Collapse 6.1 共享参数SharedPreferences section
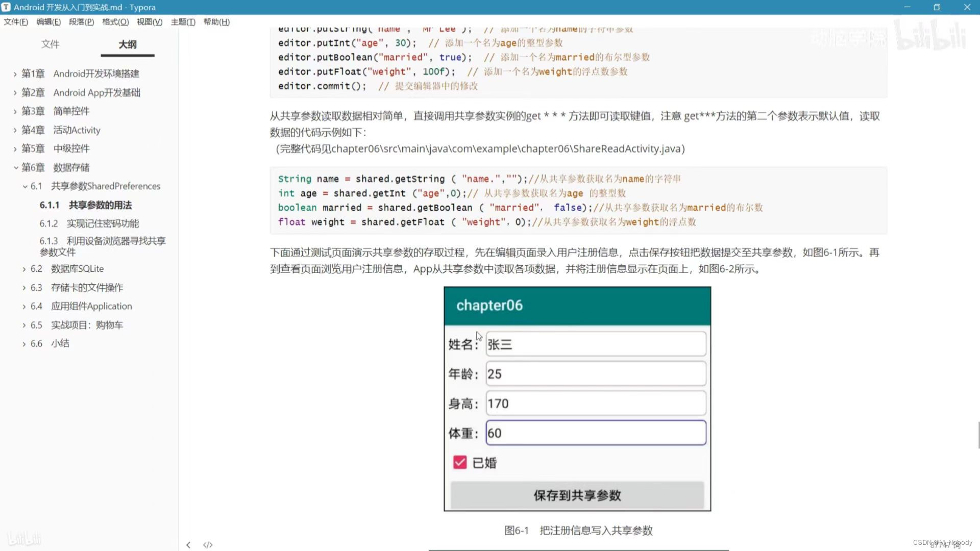Image resolution: width=980 pixels, height=551 pixels. 24,186
